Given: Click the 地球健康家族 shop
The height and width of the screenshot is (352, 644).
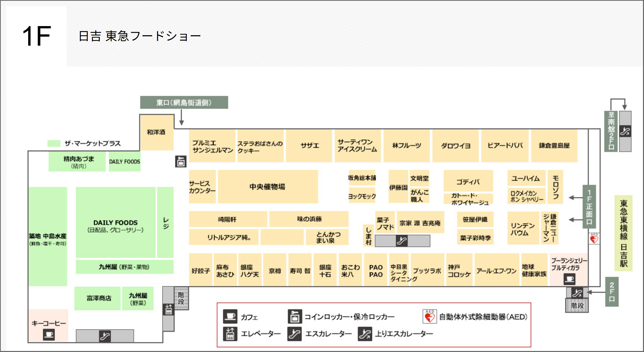Looking at the screenshot, I should 535,270.
